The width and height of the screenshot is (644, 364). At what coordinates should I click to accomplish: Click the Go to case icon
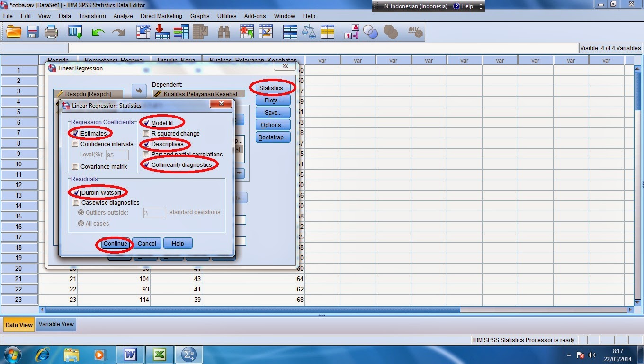(143, 32)
